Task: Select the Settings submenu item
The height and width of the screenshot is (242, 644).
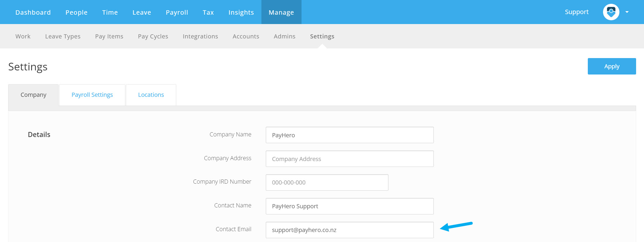Action: [322, 36]
